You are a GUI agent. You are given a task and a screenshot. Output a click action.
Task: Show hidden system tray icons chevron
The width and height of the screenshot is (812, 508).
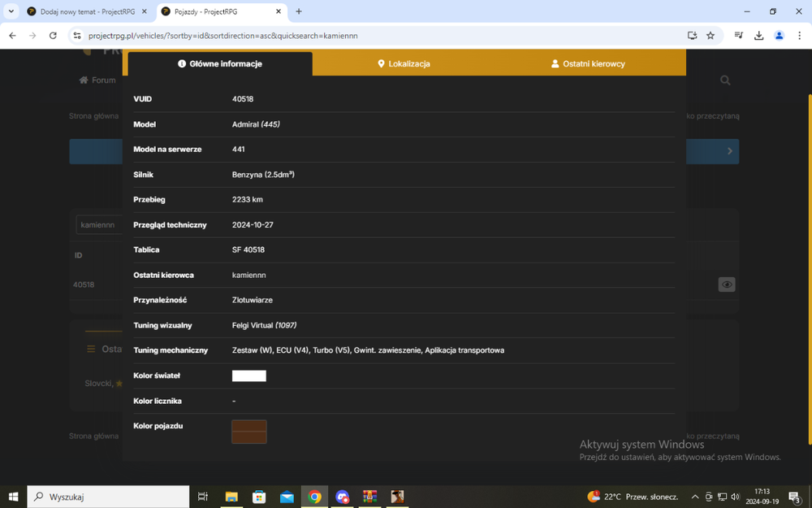tap(695, 497)
